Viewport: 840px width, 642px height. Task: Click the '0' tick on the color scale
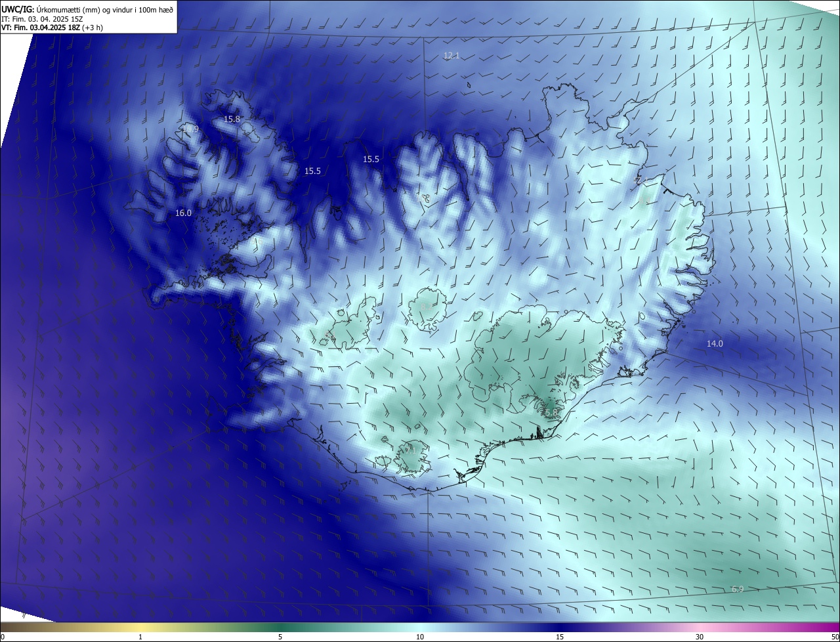pos(2,637)
